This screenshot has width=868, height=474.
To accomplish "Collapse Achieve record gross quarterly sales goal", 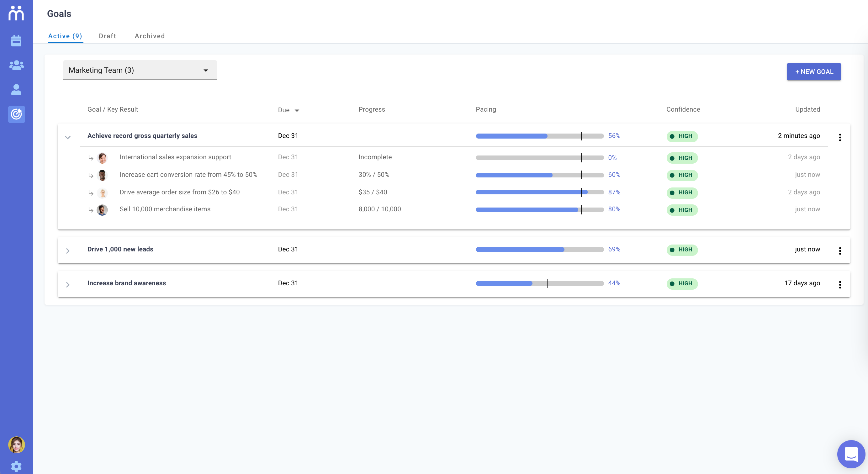I will coord(68,137).
